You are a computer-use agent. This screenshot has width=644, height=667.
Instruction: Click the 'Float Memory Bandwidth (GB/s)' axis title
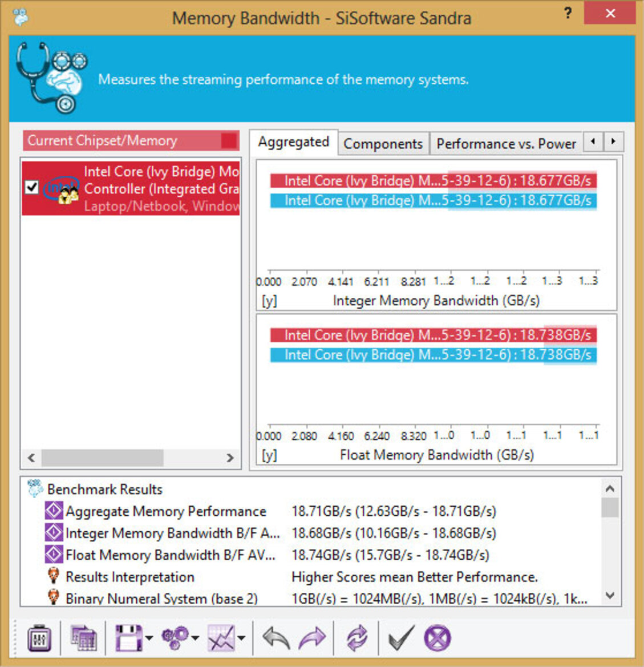pyautogui.click(x=437, y=455)
